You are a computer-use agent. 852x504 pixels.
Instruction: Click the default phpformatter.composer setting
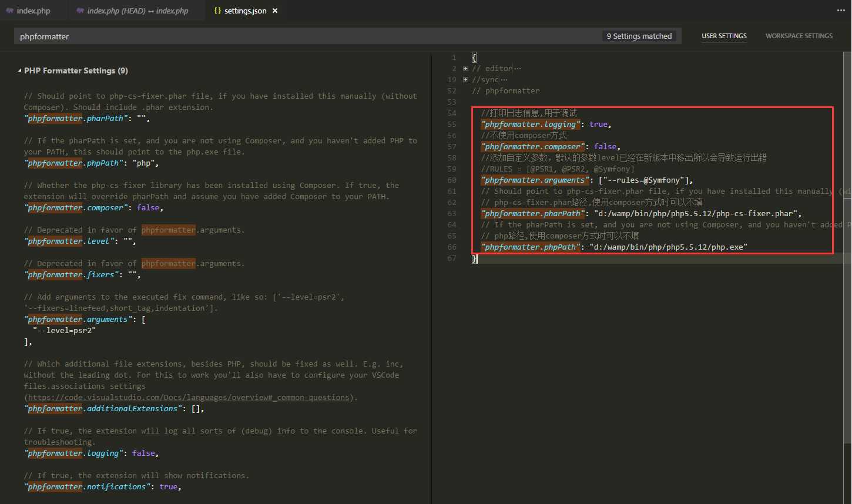click(x=93, y=207)
